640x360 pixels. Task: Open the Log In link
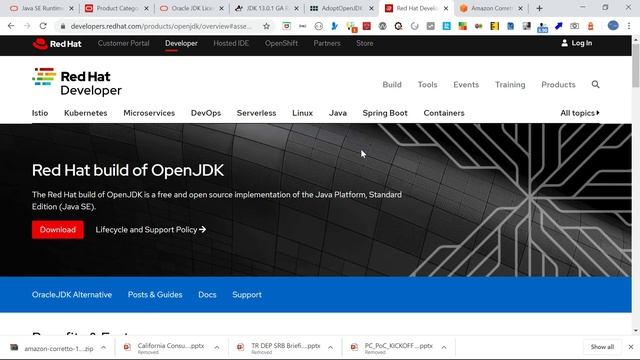point(581,43)
